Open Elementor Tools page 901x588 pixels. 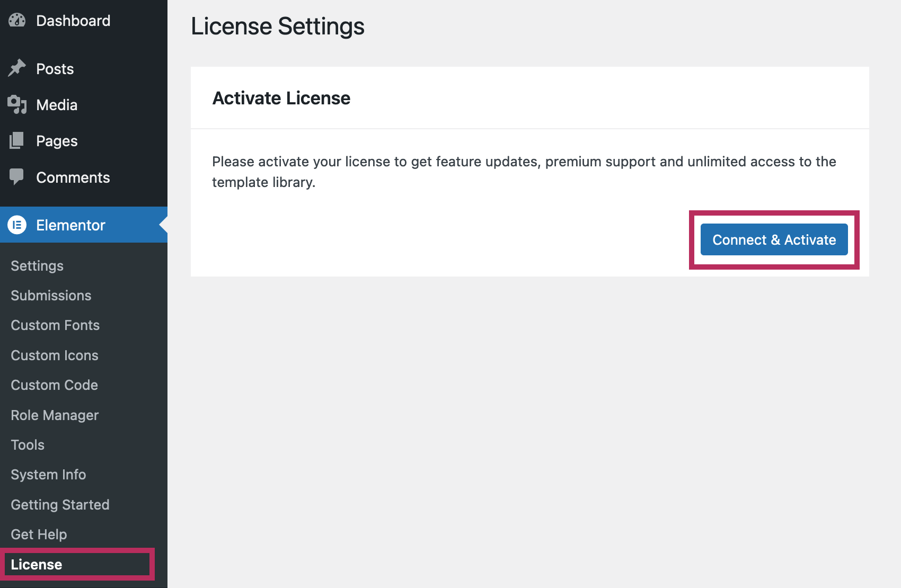(28, 445)
